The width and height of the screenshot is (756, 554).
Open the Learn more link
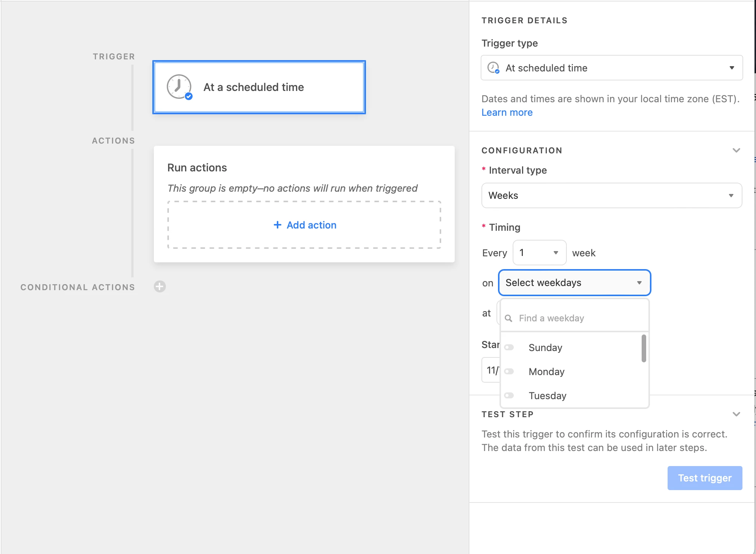pyautogui.click(x=507, y=112)
